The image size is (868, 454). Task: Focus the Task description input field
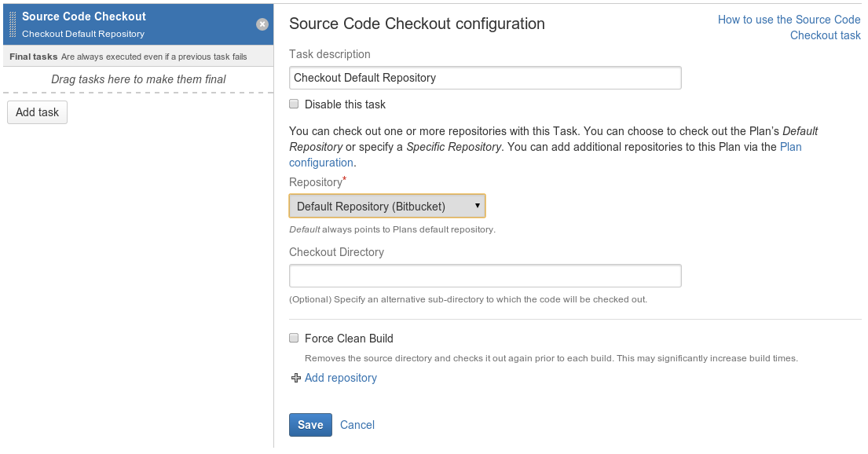(485, 78)
